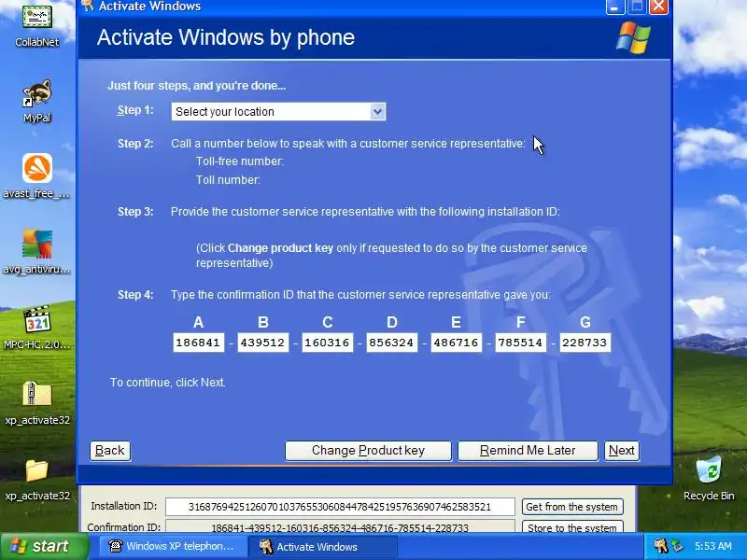Image resolution: width=747 pixels, height=560 pixels.
Task: Click the Installation ID text field
Action: [340, 507]
